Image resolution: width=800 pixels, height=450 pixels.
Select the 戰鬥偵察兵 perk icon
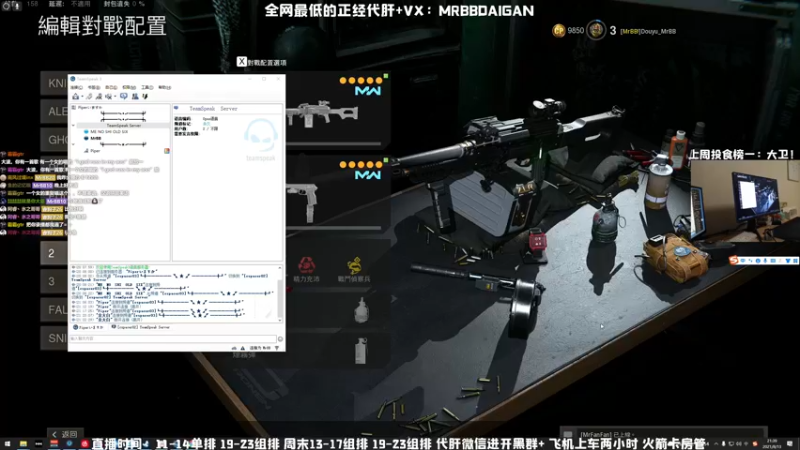point(354,265)
